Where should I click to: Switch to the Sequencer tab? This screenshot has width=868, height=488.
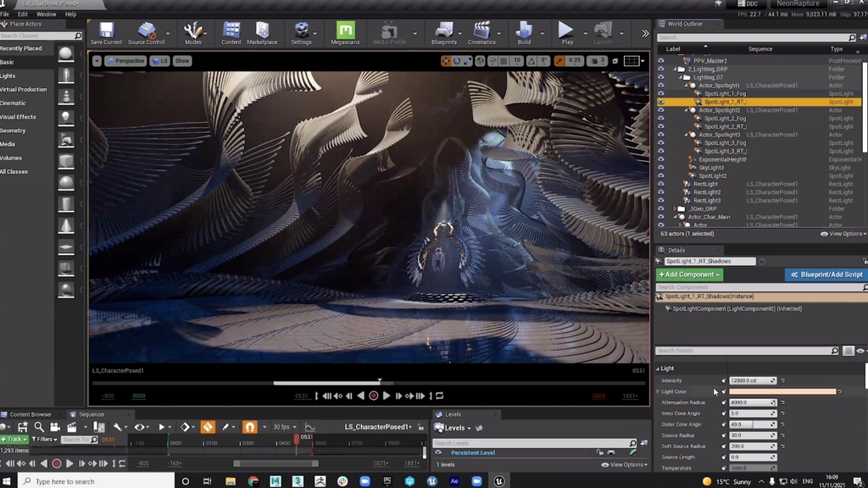pos(92,414)
